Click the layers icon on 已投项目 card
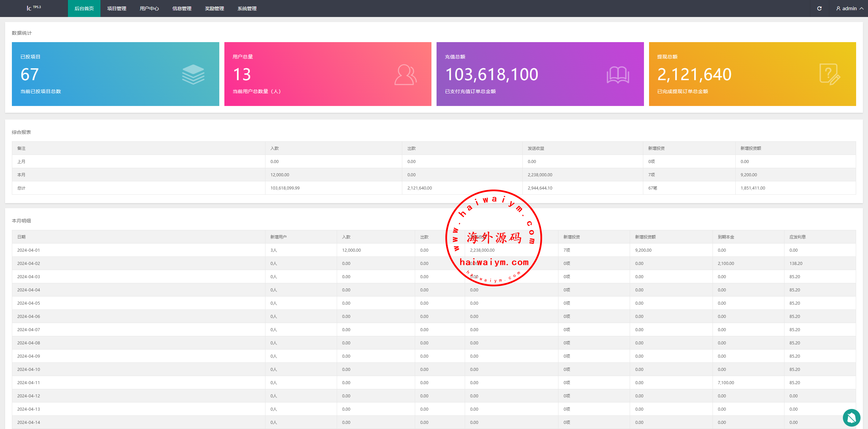 [x=193, y=74]
